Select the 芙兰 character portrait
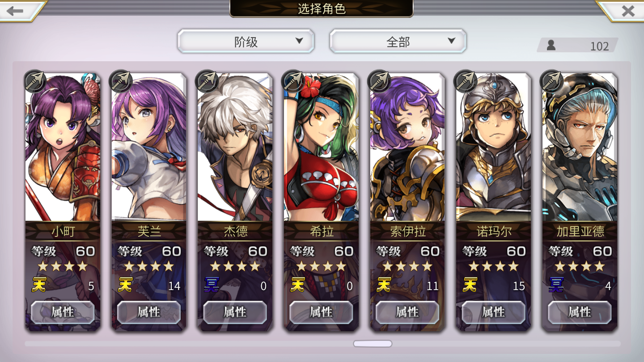 coord(149,147)
